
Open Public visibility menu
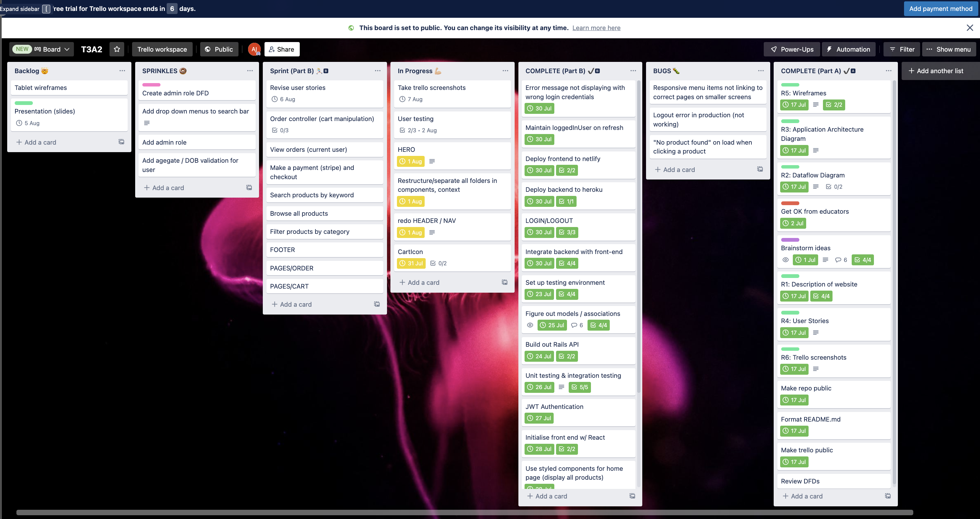coord(219,49)
